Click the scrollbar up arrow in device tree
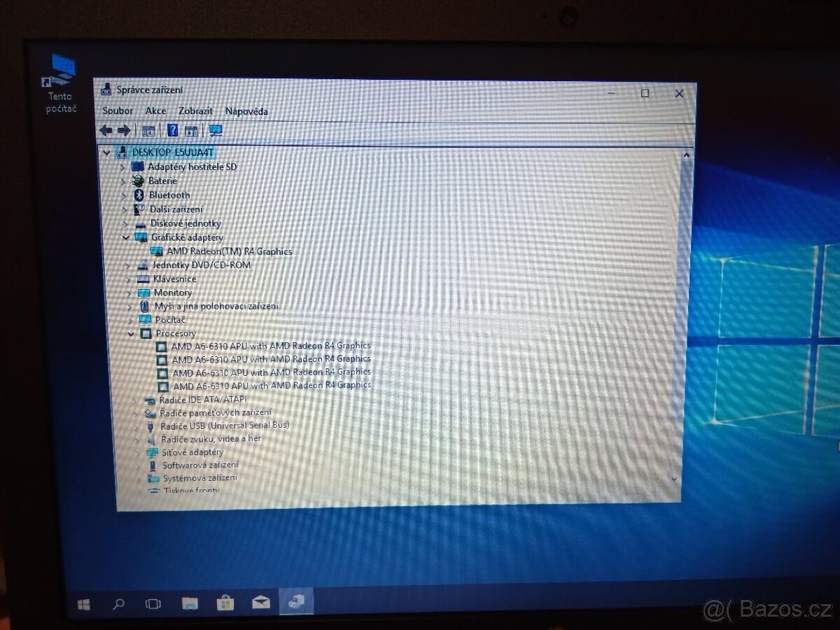This screenshot has width=840, height=630. (686, 155)
